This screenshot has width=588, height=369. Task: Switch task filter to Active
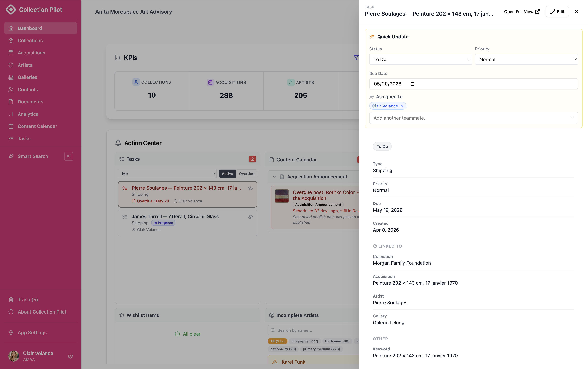click(227, 173)
